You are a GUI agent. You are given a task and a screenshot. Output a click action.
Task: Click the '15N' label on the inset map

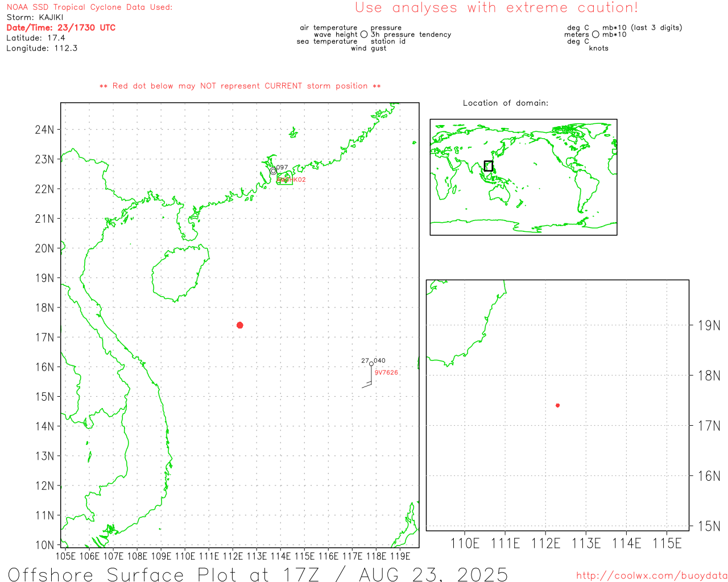coord(709,526)
